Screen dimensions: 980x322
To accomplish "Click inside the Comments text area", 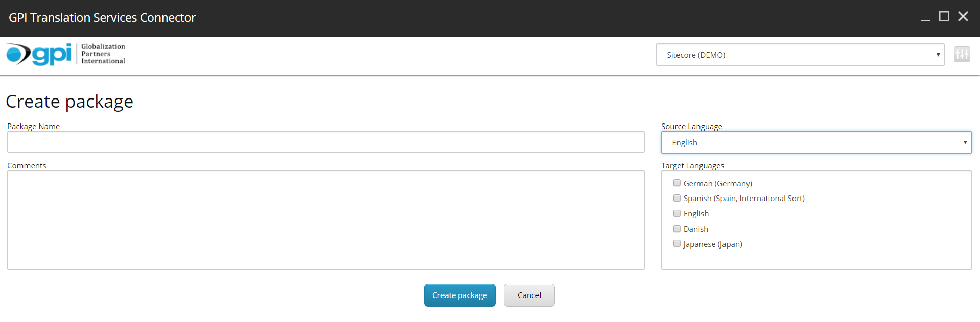I will (x=325, y=220).
